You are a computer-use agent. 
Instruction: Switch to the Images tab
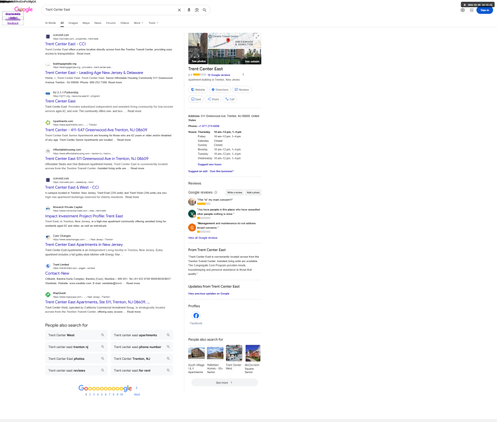[73, 23]
